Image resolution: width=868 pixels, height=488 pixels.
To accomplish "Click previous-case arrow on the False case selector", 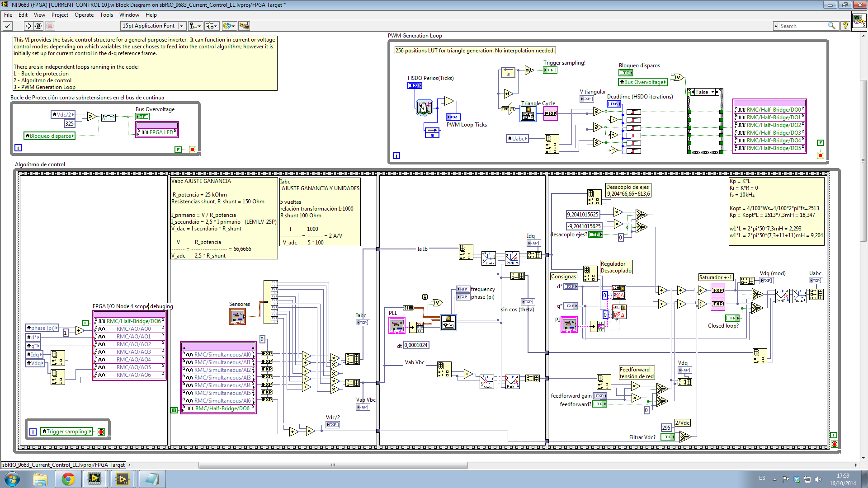I will [x=692, y=92].
